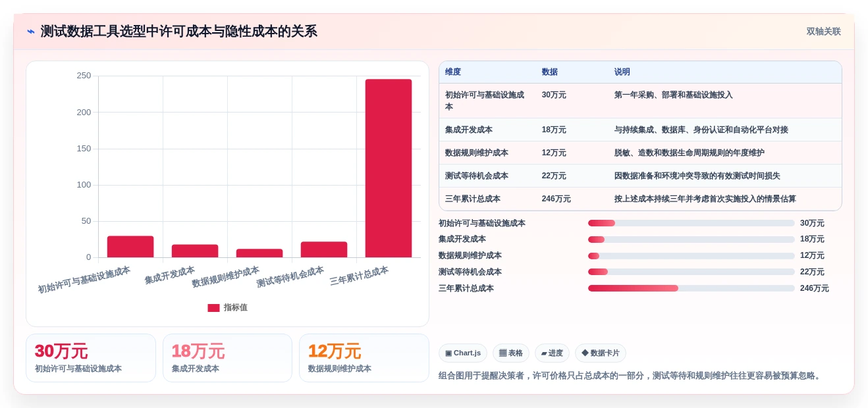Image resolution: width=868 pixels, height=408 pixels.
Task: Click the 数据规则维护成本 chart bar
Action: [259, 253]
